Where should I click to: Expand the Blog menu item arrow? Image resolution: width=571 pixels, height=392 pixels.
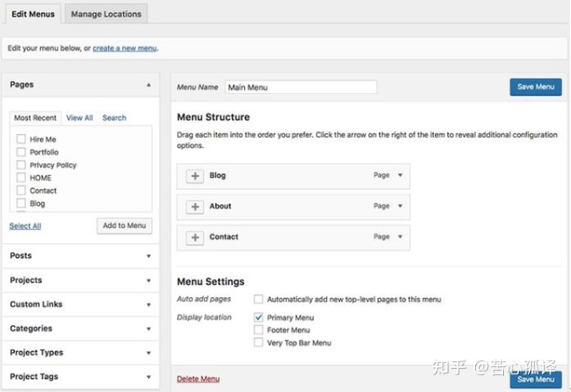[400, 175]
